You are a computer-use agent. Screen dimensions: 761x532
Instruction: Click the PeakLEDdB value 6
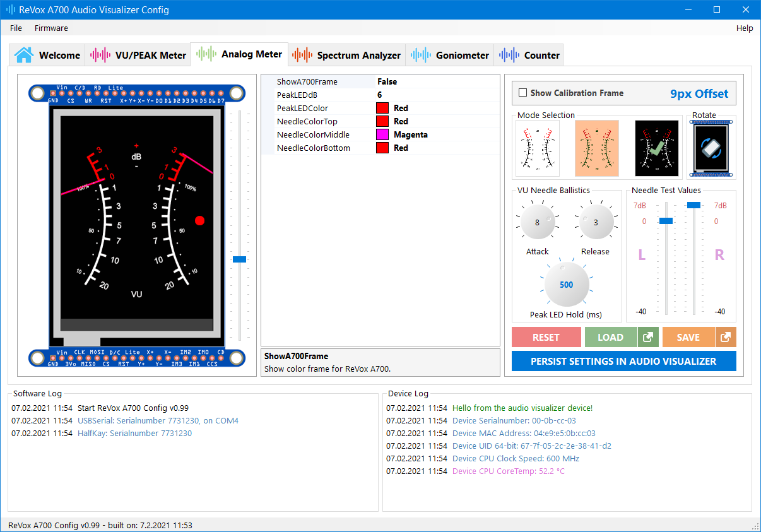(x=380, y=95)
